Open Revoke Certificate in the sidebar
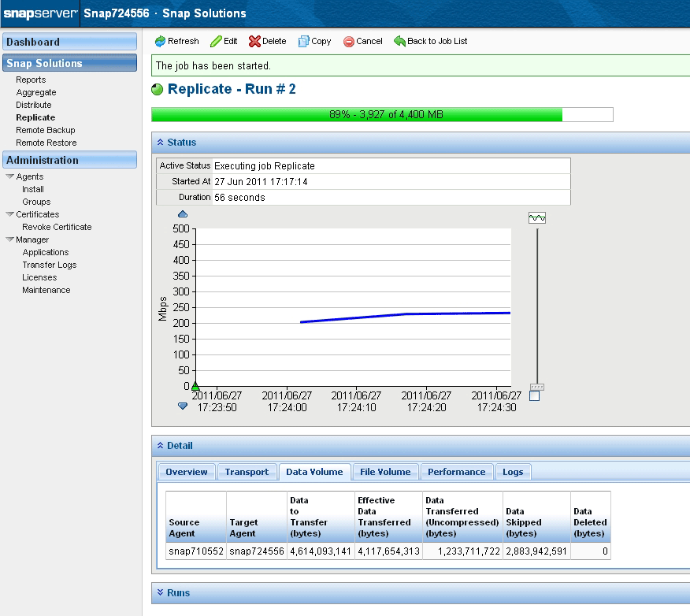Screen dimensions: 690x616 point(57,227)
